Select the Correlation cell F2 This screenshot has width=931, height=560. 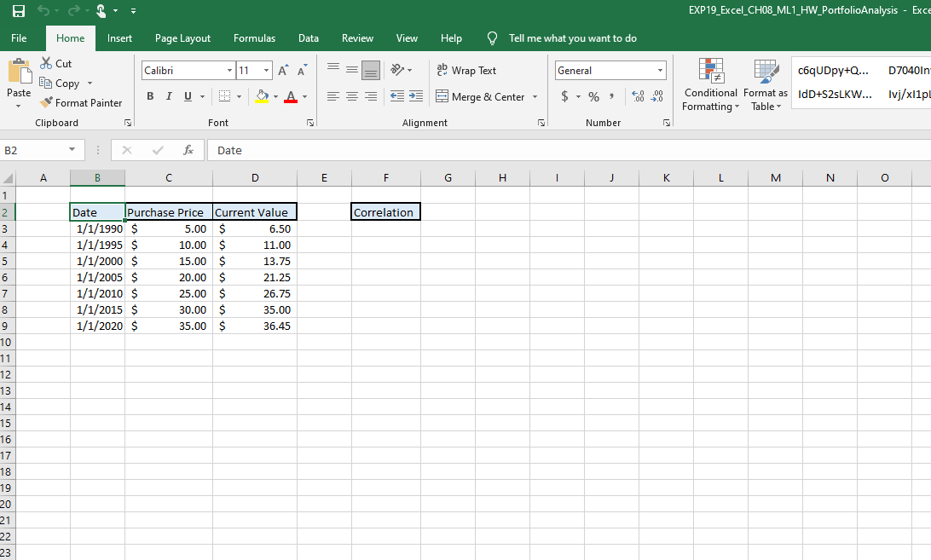coord(386,212)
